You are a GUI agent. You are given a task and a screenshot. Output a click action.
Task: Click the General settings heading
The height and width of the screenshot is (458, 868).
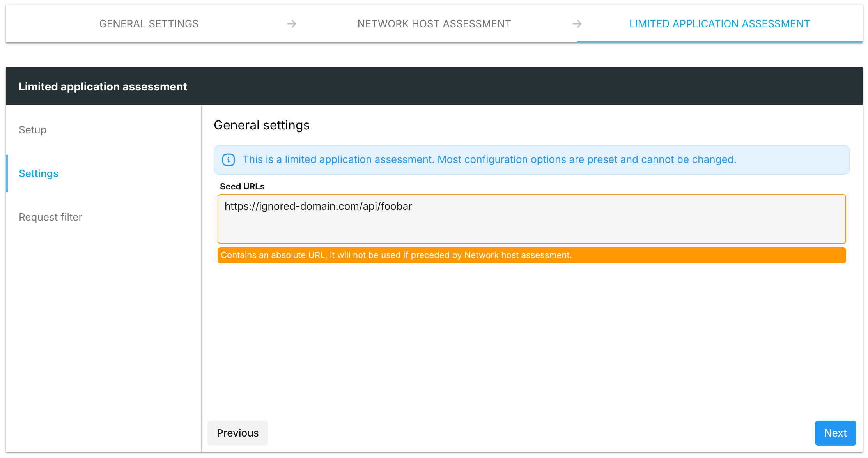(262, 125)
